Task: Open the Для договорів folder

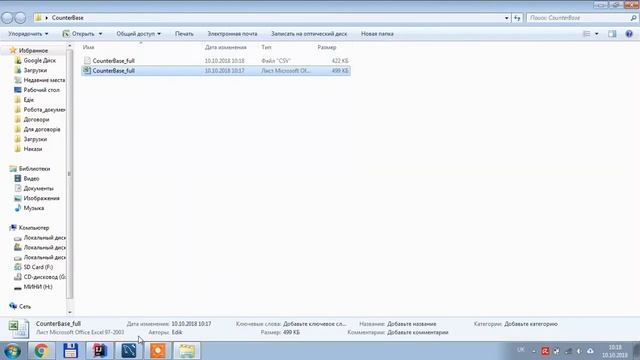Action: pos(42,129)
